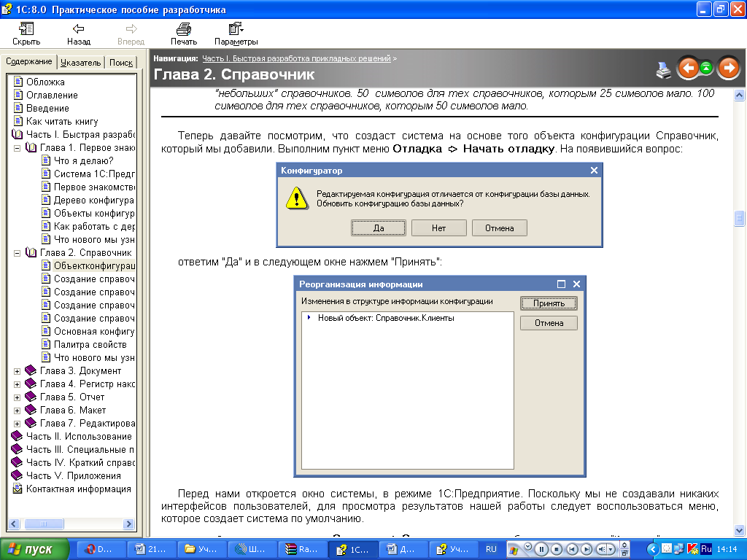Open the Оглавление page in contents
Screen dimensions: 747x560
click(x=52, y=96)
